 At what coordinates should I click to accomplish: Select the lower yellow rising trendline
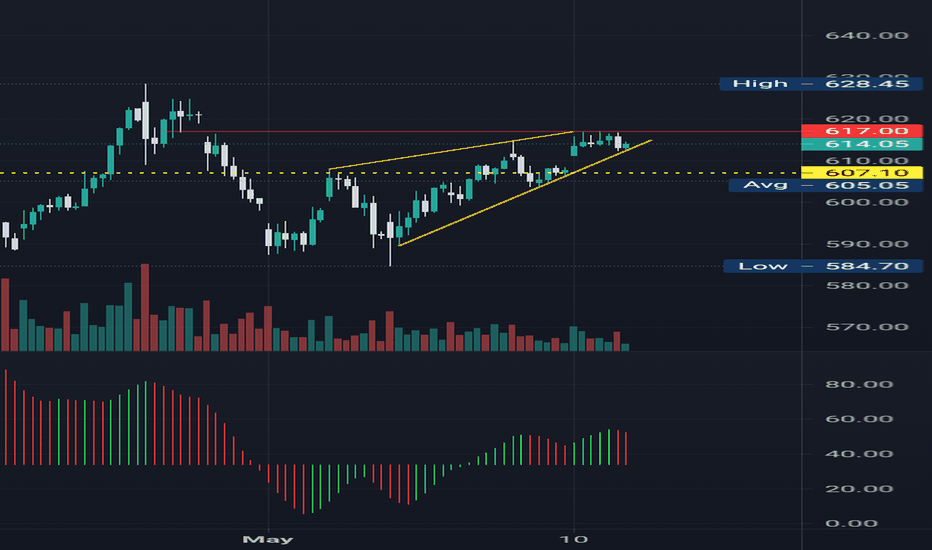[x=525, y=193]
